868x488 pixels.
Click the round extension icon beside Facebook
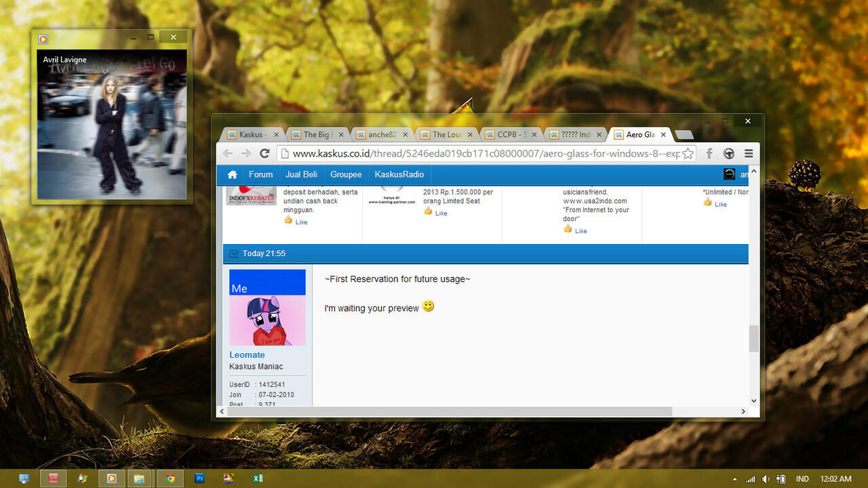729,154
